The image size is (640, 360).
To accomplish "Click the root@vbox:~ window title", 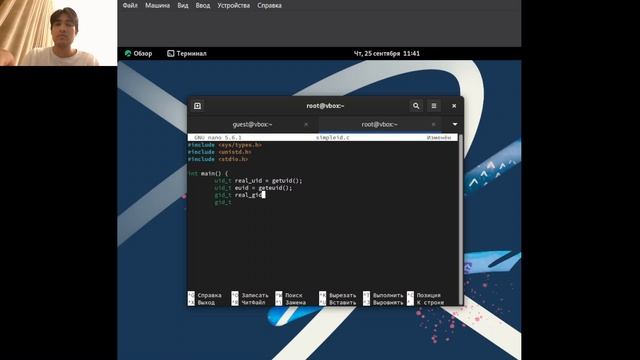I will (325, 106).
